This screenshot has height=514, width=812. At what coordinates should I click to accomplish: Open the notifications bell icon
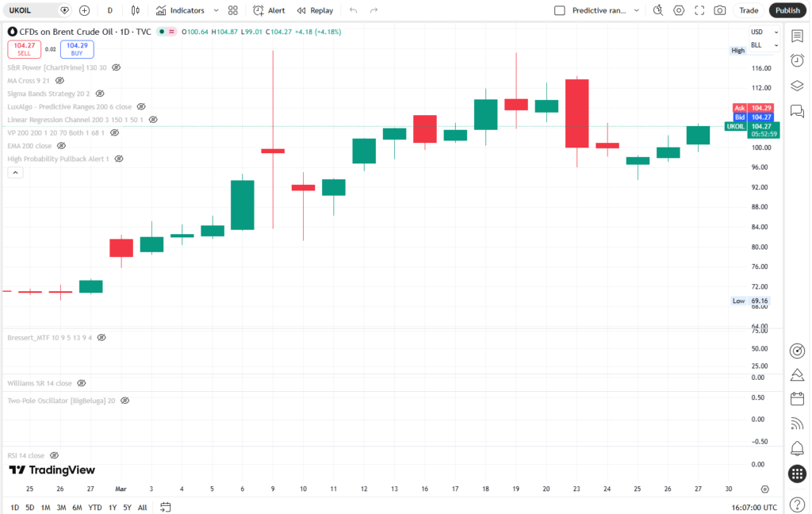tap(798, 448)
